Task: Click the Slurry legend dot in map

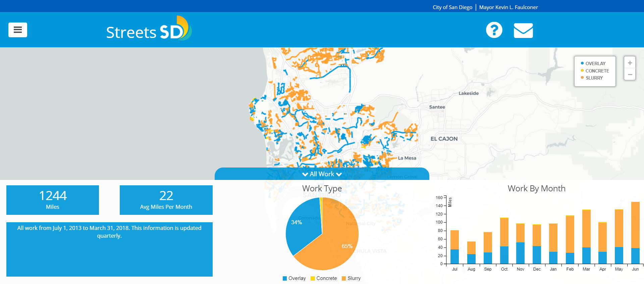Action: tap(582, 78)
